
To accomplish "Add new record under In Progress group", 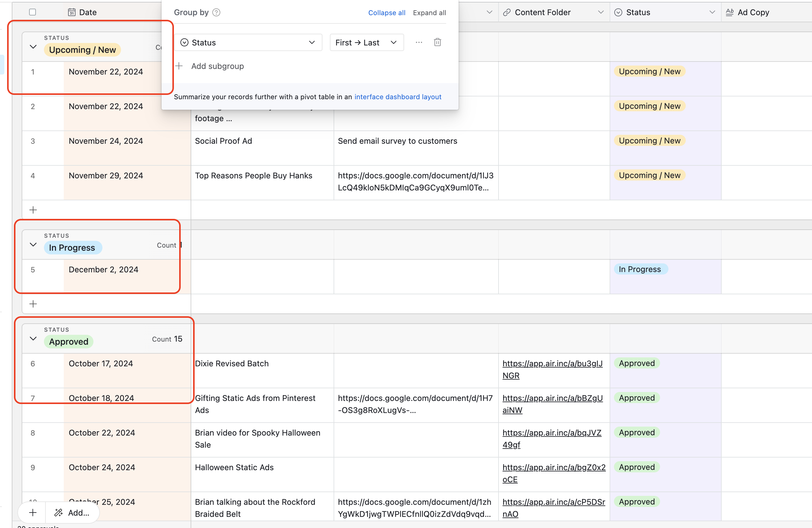I will coord(33,304).
